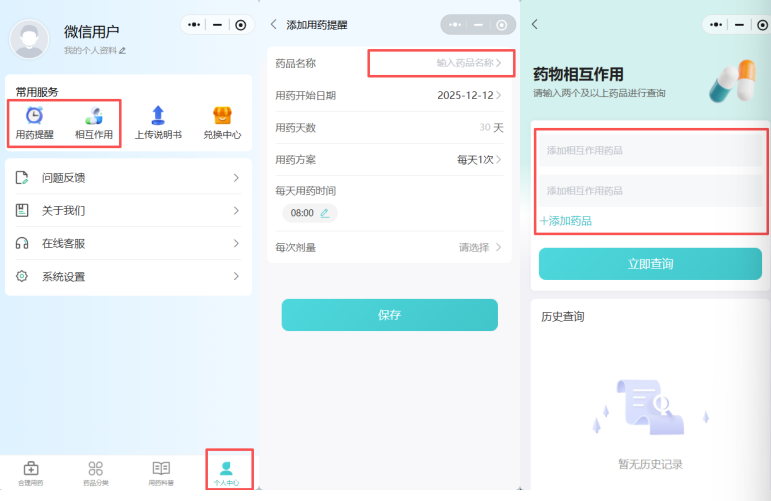
Task: Open the 问题反馈 feedback row
Action: [128, 177]
